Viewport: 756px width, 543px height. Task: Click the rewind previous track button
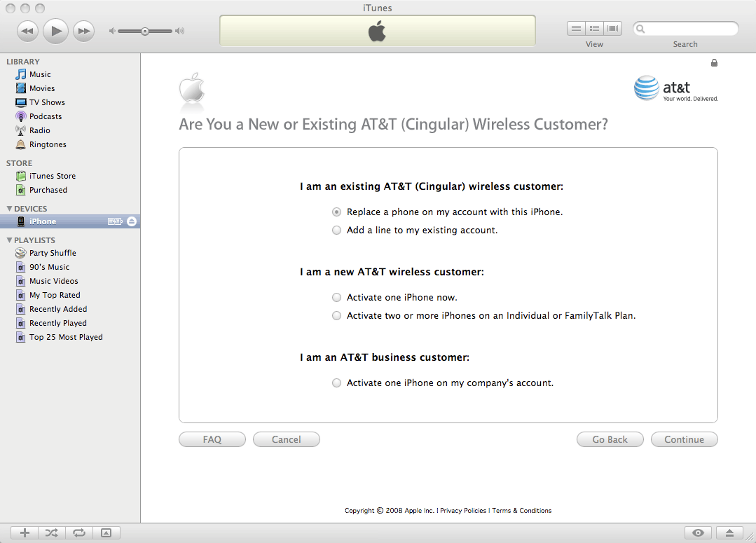click(x=27, y=32)
